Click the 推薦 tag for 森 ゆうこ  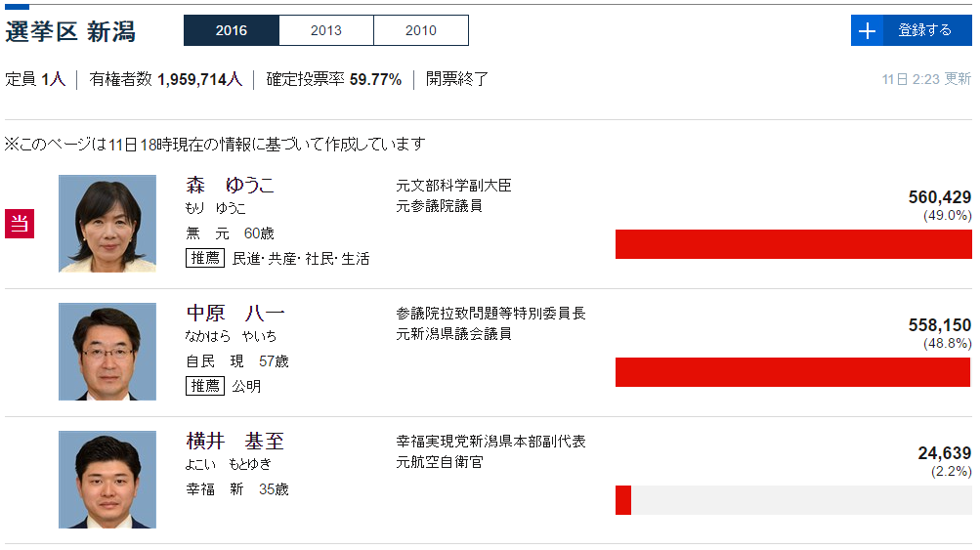[x=205, y=258]
